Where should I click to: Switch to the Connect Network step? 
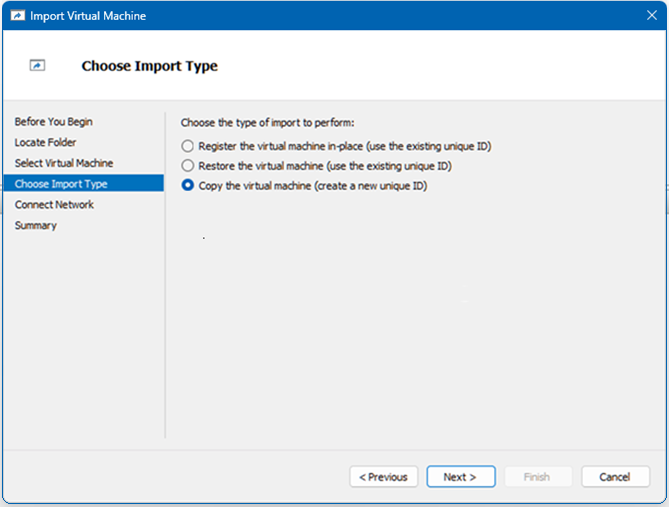pyautogui.click(x=54, y=205)
